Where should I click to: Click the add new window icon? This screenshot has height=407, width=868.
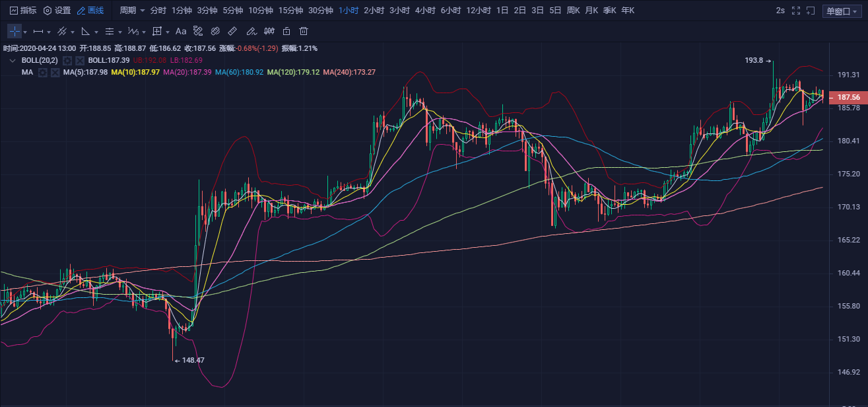point(811,11)
